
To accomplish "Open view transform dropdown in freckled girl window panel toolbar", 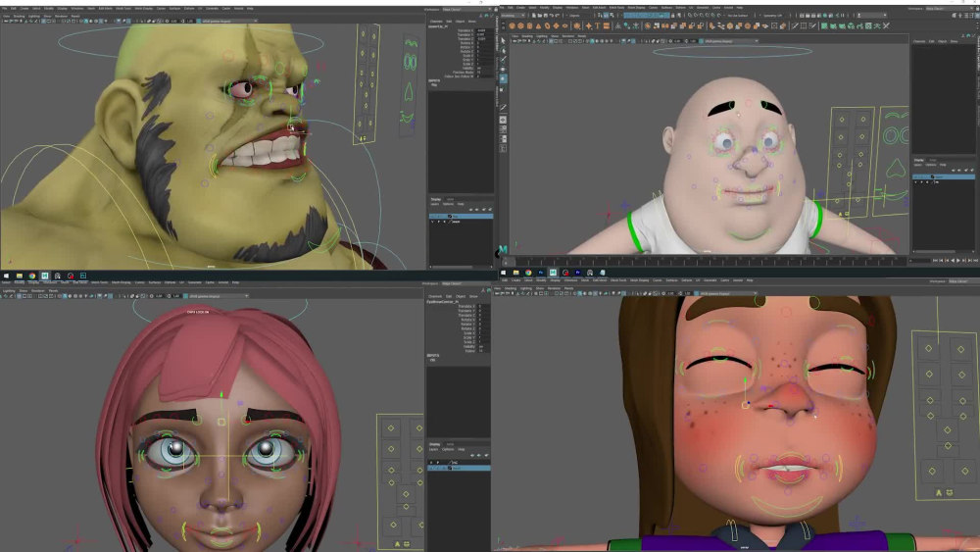I will point(728,293).
